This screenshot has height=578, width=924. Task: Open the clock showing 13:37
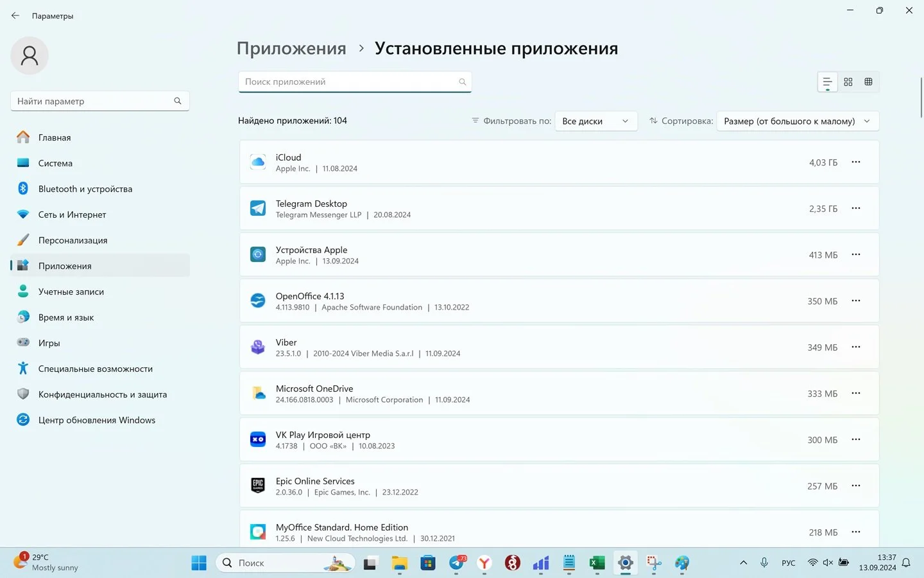pos(878,563)
